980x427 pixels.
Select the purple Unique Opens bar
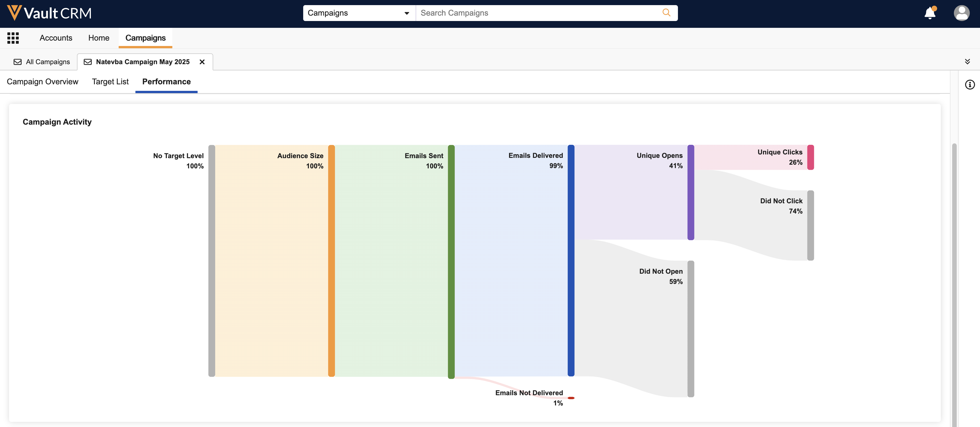(690, 192)
